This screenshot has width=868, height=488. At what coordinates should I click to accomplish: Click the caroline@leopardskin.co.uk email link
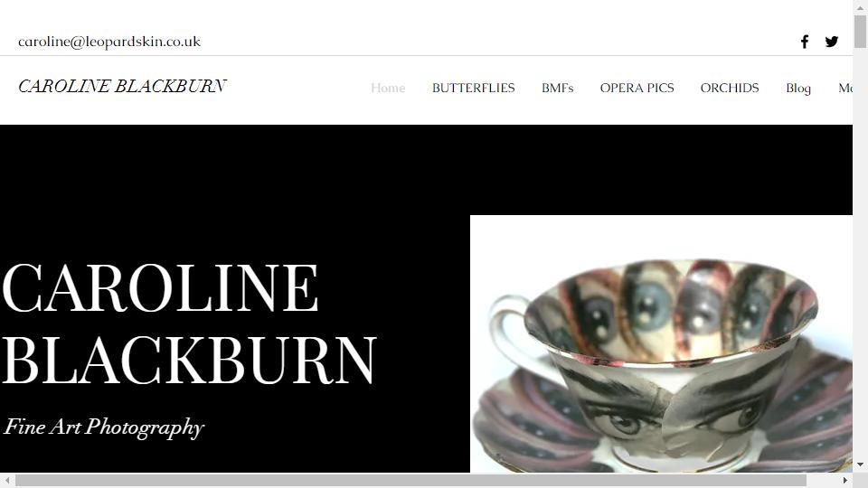(x=109, y=42)
